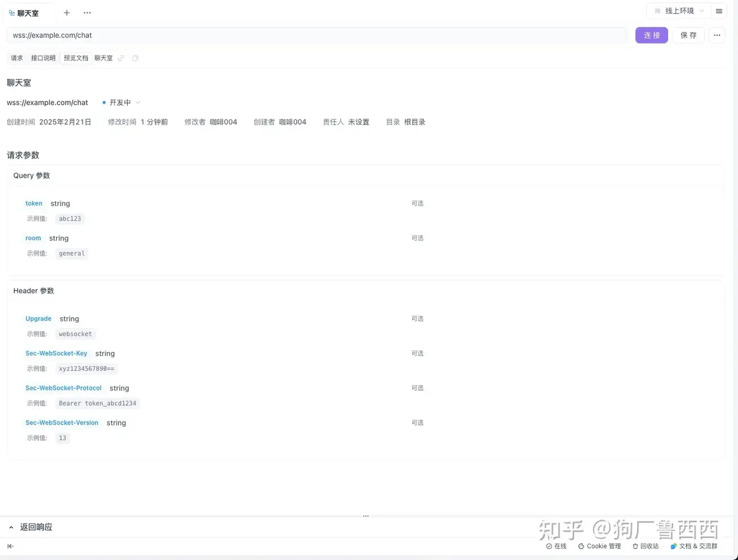Switch to 预览文档 tab
The height and width of the screenshot is (560, 738).
(x=76, y=58)
